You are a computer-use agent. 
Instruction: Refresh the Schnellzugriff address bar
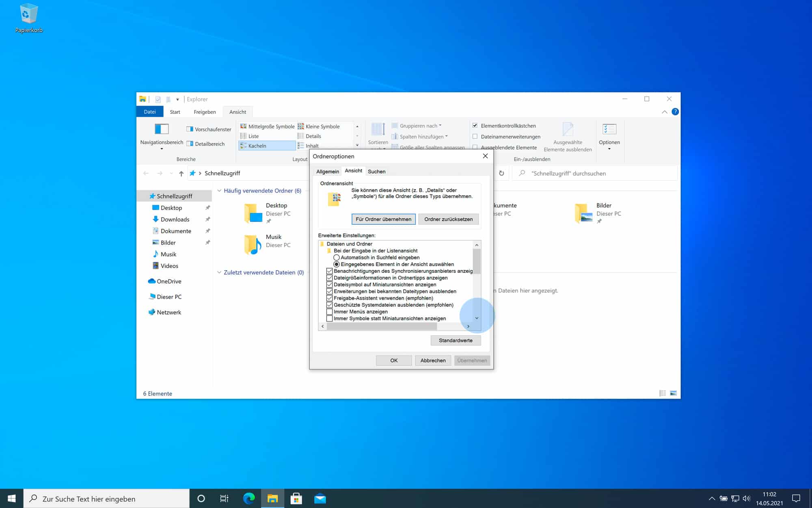501,173
